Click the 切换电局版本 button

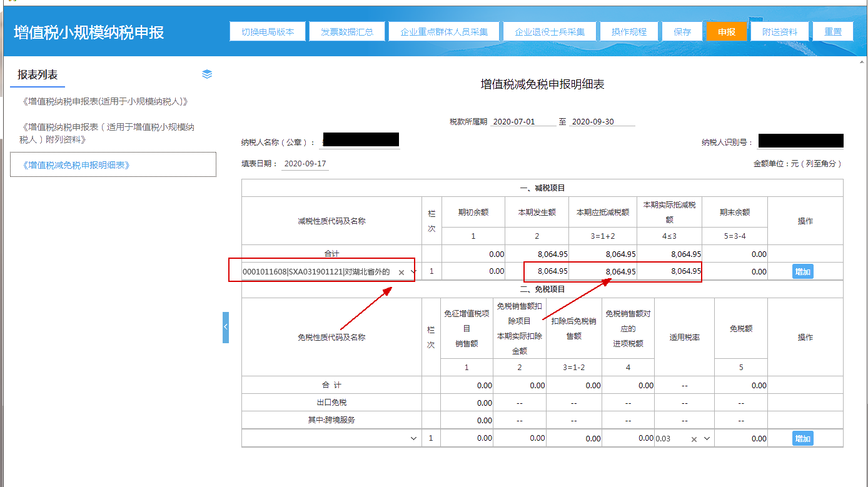[268, 32]
